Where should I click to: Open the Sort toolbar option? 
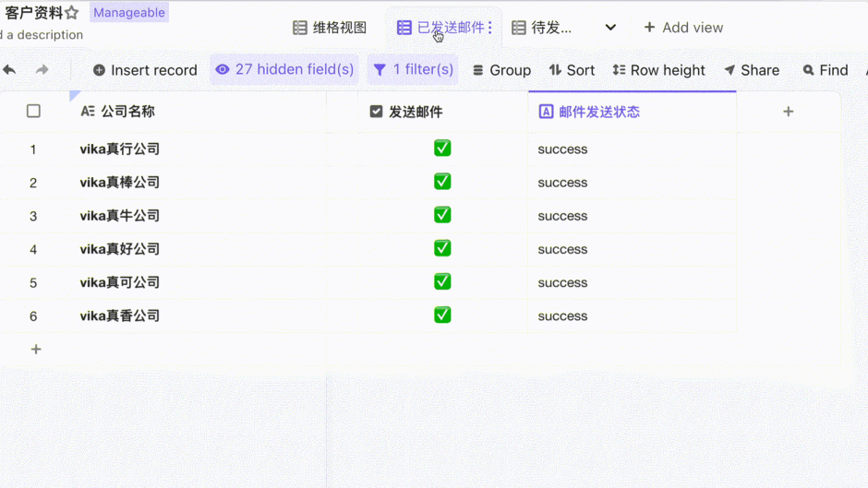[572, 70]
